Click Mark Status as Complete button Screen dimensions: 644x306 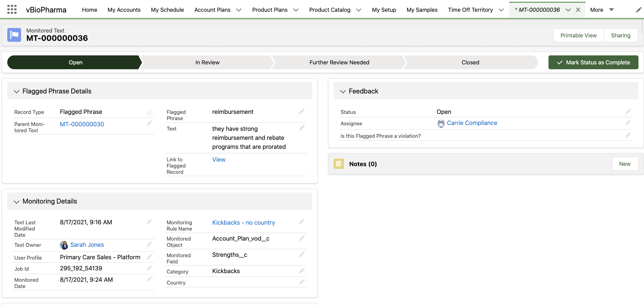pyautogui.click(x=593, y=62)
